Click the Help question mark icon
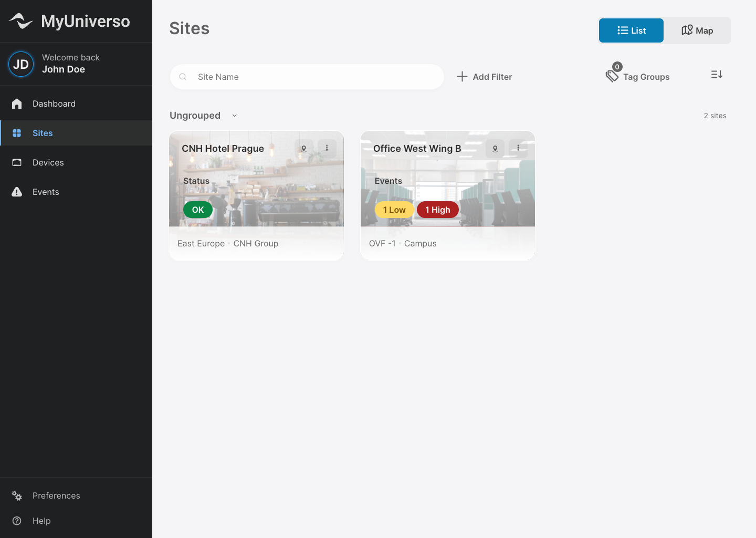The height and width of the screenshot is (538, 756). coord(17,521)
